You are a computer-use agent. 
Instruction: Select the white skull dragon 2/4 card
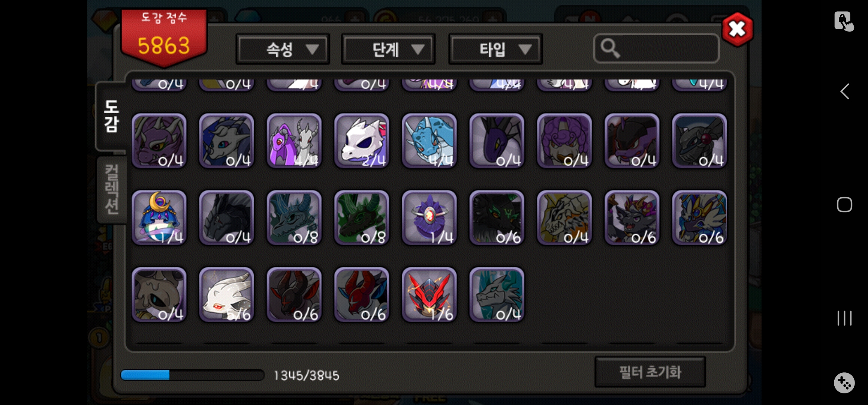coord(362,141)
